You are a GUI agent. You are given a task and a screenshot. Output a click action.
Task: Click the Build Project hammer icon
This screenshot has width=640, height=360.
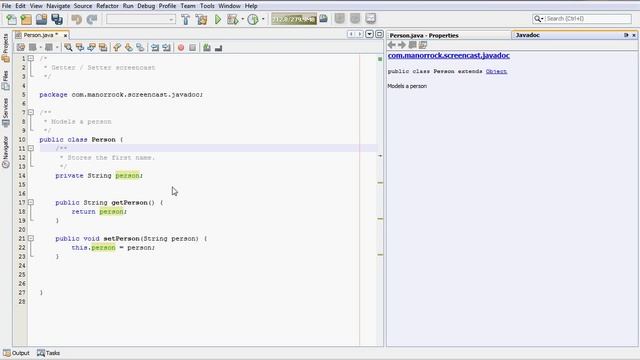pyautogui.click(x=185, y=19)
